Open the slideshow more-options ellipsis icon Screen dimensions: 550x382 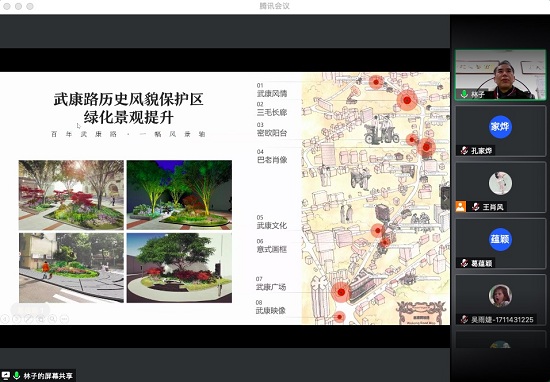(64, 319)
